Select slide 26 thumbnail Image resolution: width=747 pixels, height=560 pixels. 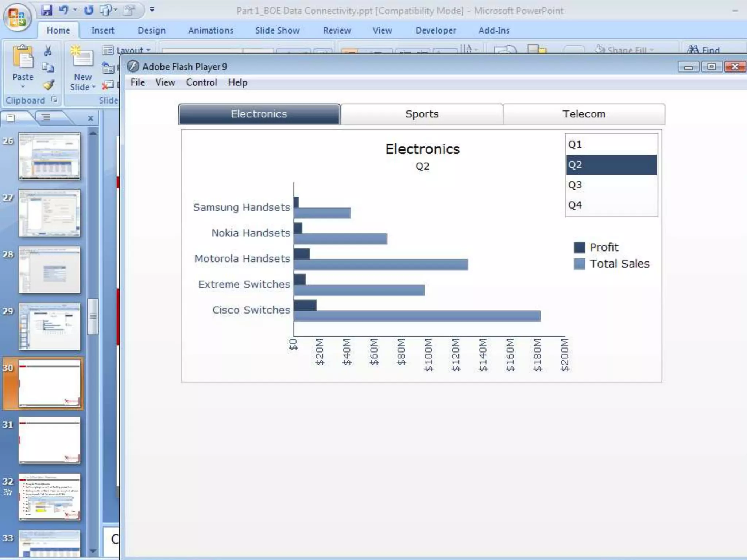point(49,156)
